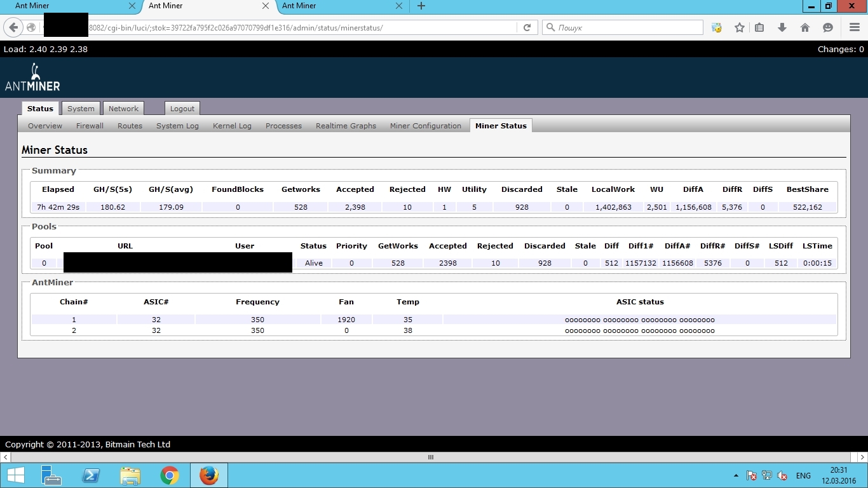The width and height of the screenshot is (868, 488).
Task: Close the active second Ant Miner tab
Action: 266,6
